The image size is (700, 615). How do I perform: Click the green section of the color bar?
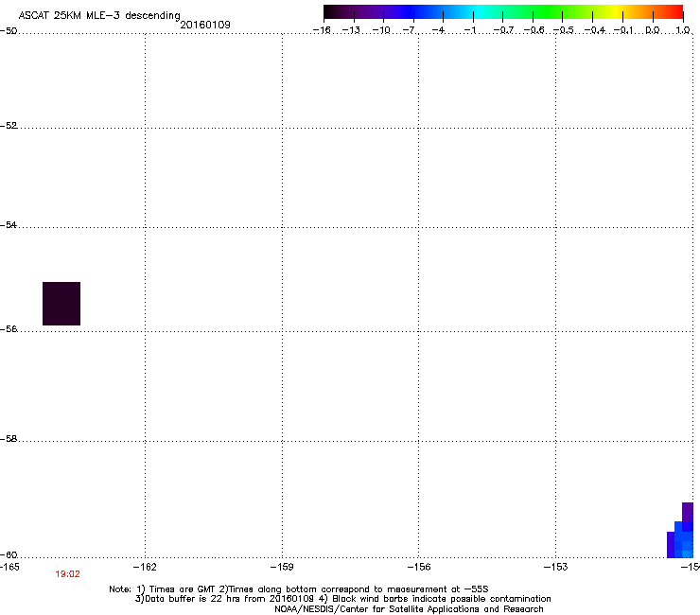[549, 11]
